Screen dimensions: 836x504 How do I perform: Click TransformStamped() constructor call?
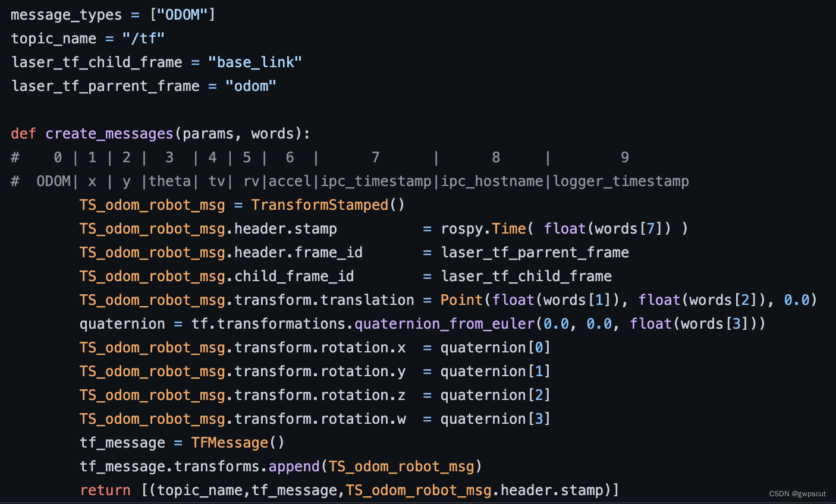click(x=328, y=205)
